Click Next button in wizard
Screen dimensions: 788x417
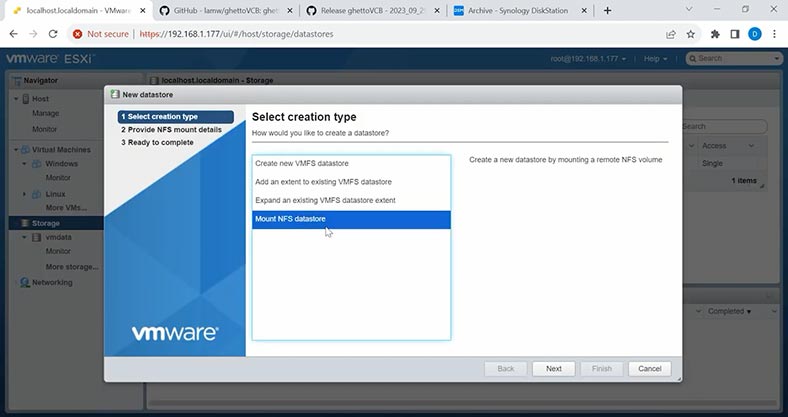[553, 369]
